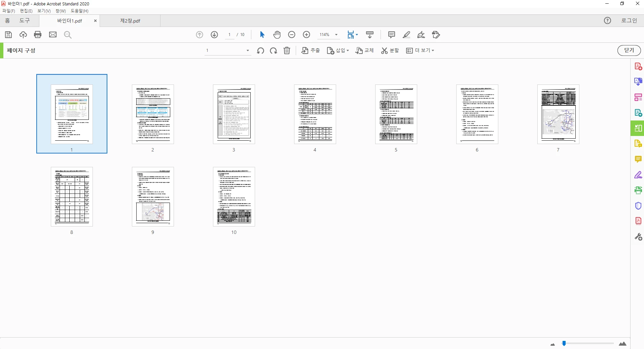The image size is (644, 349).
Task: Click the 로그인 link
Action: 629,21
